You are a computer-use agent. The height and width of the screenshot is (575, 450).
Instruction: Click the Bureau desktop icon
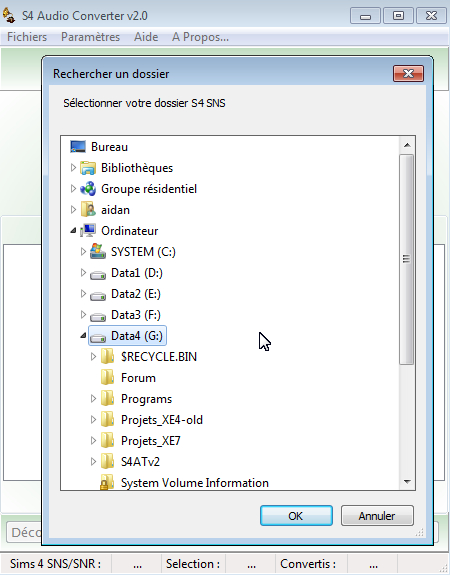[x=78, y=147]
